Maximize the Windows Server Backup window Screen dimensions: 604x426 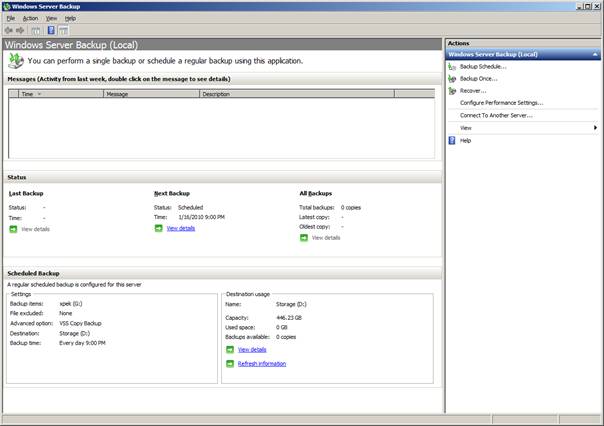pos(587,6)
